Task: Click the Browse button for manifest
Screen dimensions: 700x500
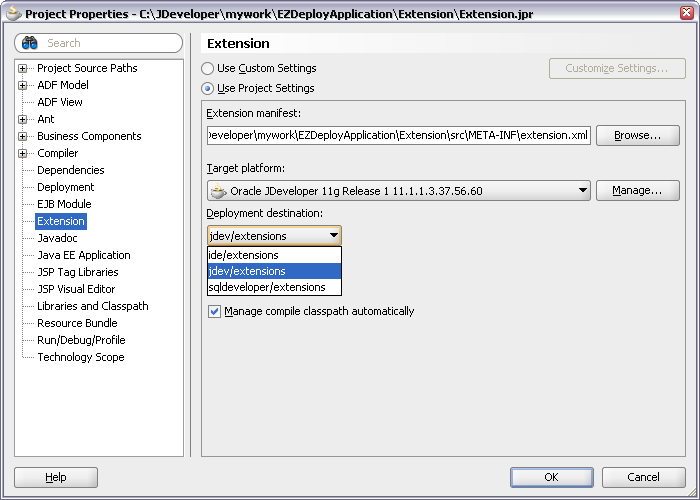Action: pyautogui.click(x=637, y=135)
